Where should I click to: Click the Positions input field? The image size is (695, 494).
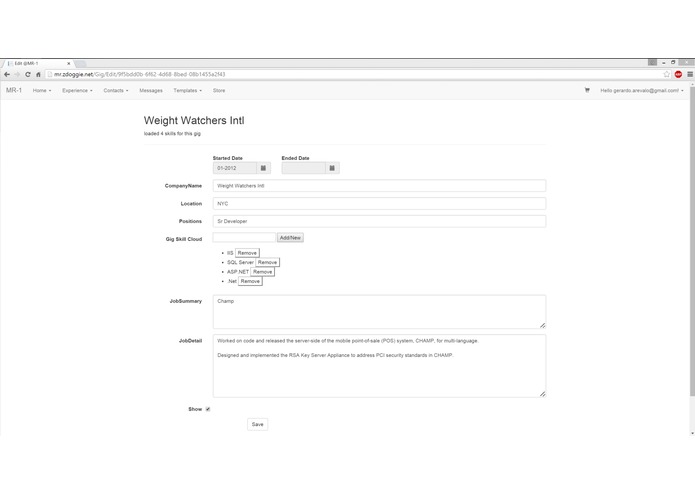pos(379,221)
